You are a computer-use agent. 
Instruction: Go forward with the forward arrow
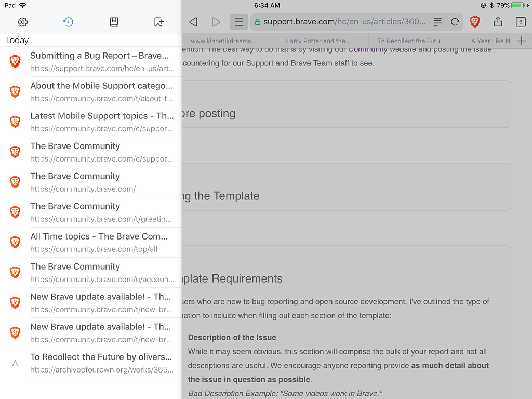216,22
